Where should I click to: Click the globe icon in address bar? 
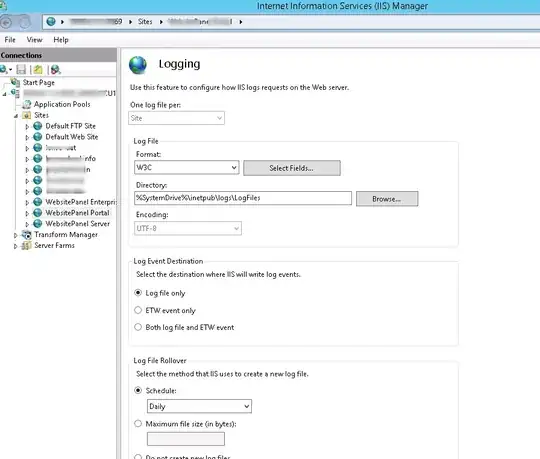point(51,22)
